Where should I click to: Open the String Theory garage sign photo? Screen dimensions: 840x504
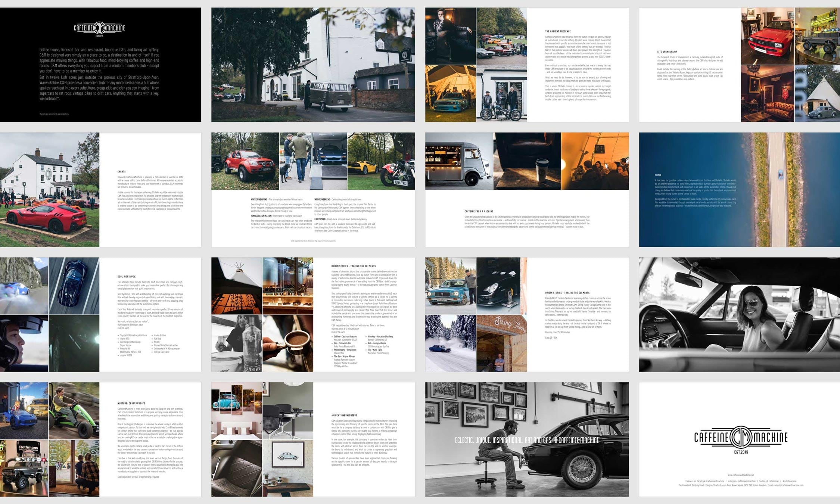click(x=502, y=343)
